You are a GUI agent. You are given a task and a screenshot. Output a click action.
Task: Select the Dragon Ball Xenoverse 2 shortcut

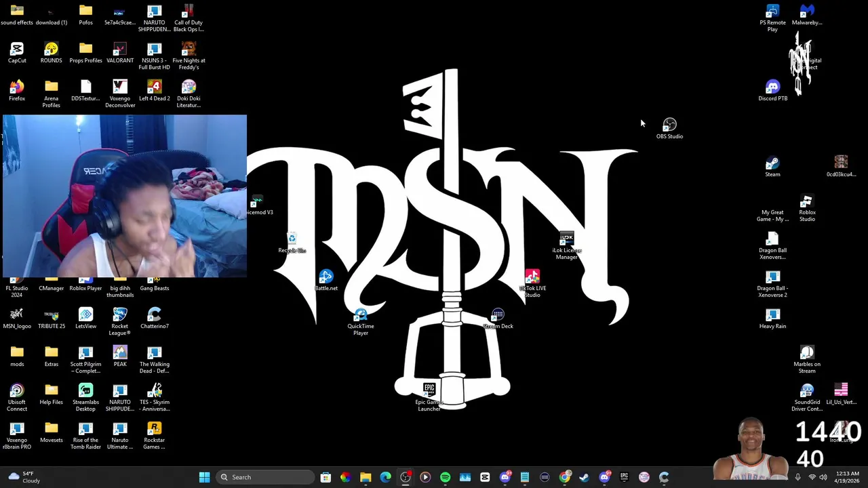pyautogui.click(x=772, y=283)
